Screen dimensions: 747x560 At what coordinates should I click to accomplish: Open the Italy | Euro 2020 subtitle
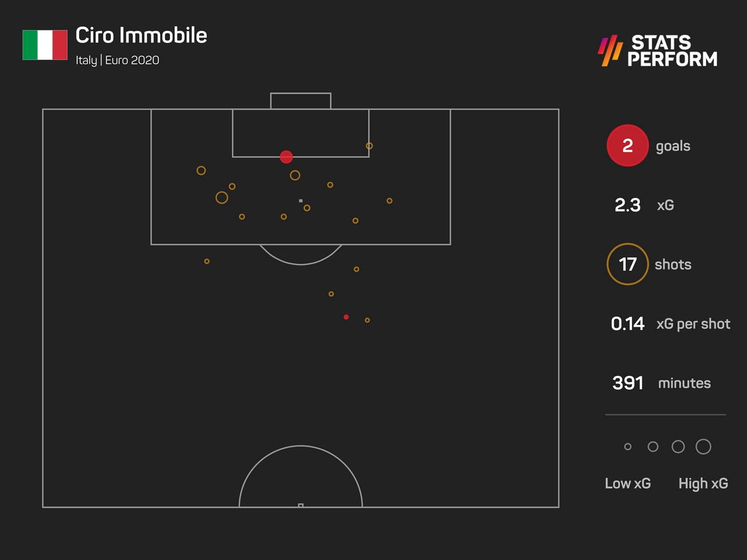(117, 61)
